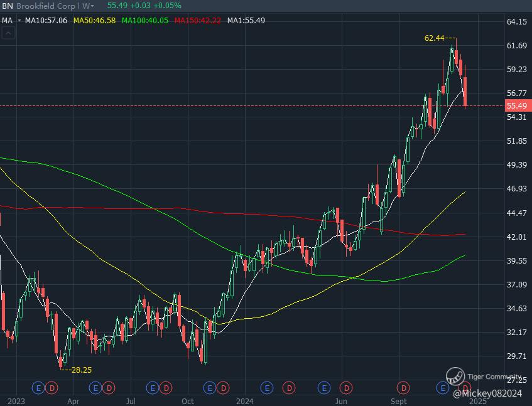Select the earnings marker right after 2024 label
Image resolution: width=532 pixels, height=406 pixels.
266,388
